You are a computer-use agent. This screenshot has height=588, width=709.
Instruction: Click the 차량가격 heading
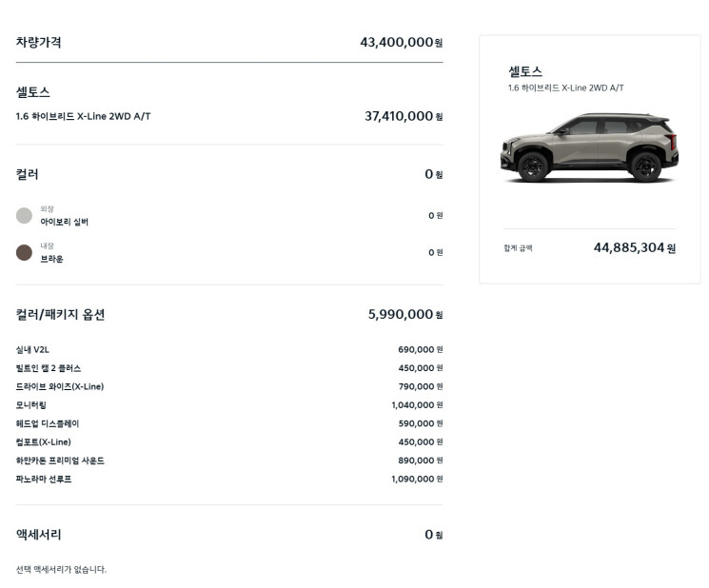38,42
